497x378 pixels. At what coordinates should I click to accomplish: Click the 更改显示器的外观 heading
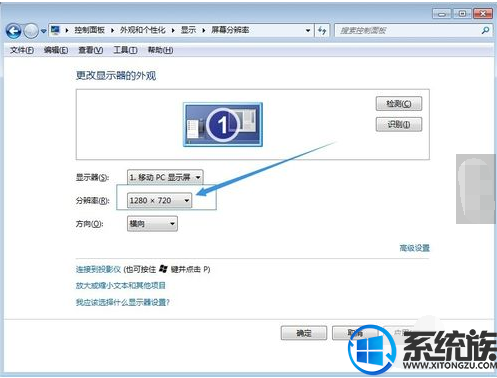pyautogui.click(x=116, y=76)
